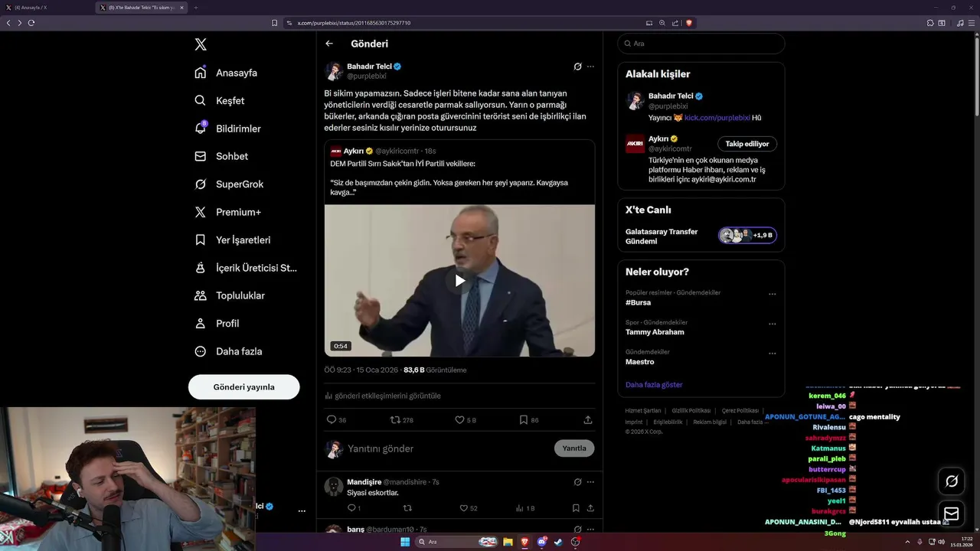Open three-dot menu for #Bursa trend
Viewport: 980px width, 551px height.
coord(773,294)
